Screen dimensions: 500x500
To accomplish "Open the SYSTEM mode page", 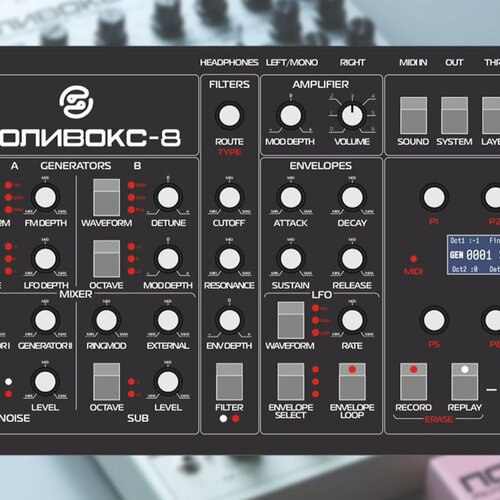I will [x=454, y=115].
